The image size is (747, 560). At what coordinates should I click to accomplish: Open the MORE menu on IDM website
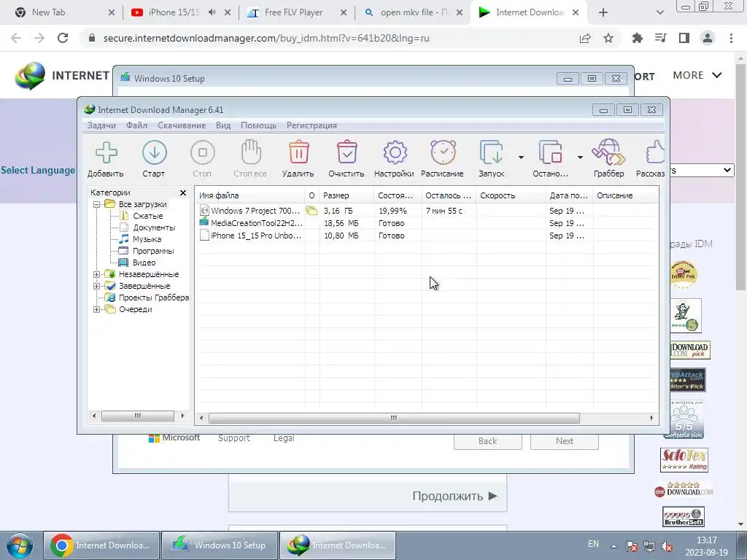click(x=697, y=75)
